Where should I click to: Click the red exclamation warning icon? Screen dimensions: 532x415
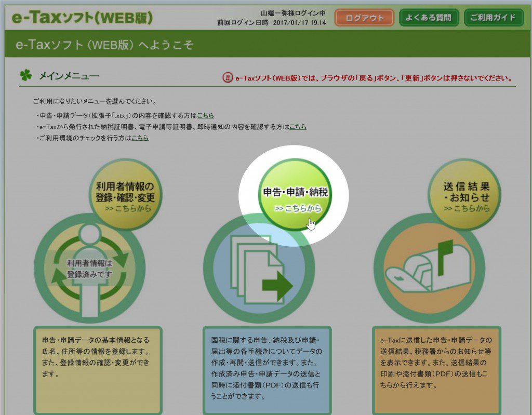pos(228,78)
